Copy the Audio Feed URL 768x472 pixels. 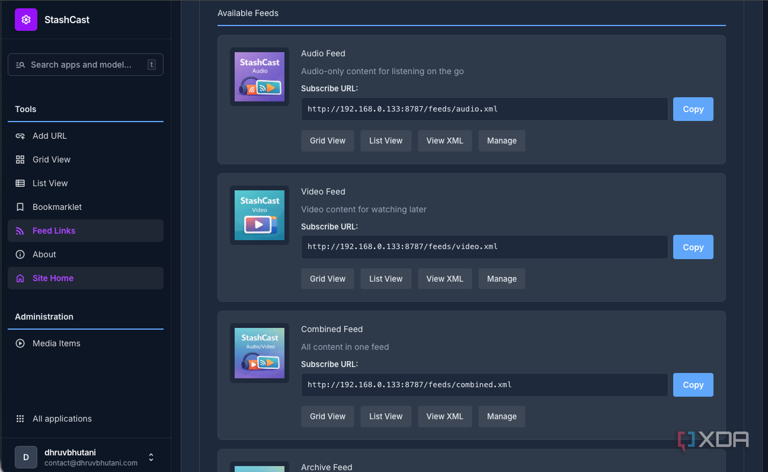tap(693, 109)
